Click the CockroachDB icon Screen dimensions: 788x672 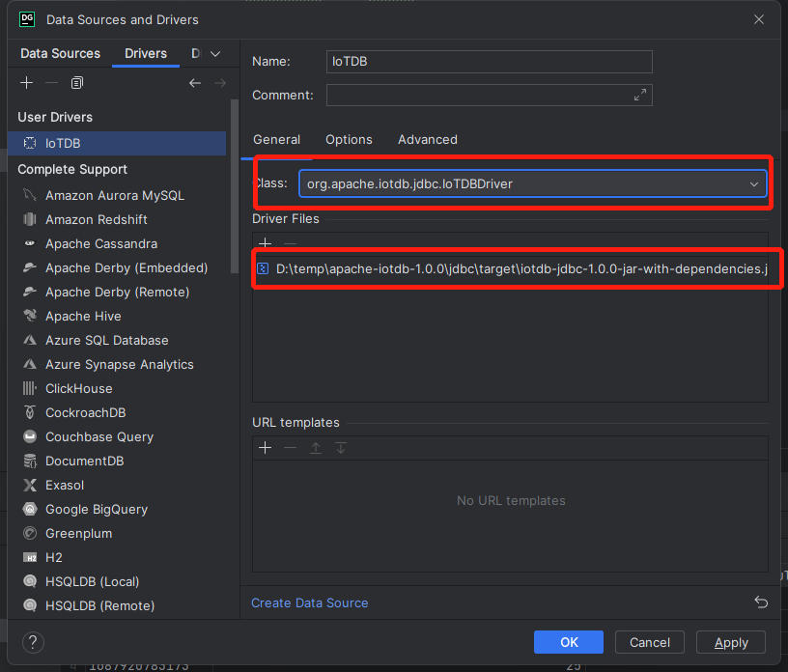tap(30, 412)
